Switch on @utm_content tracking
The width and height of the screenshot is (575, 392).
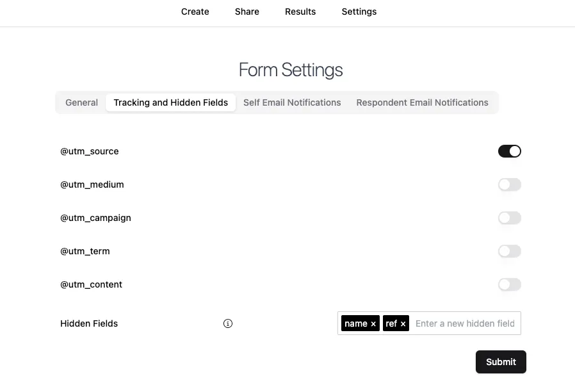pos(510,284)
